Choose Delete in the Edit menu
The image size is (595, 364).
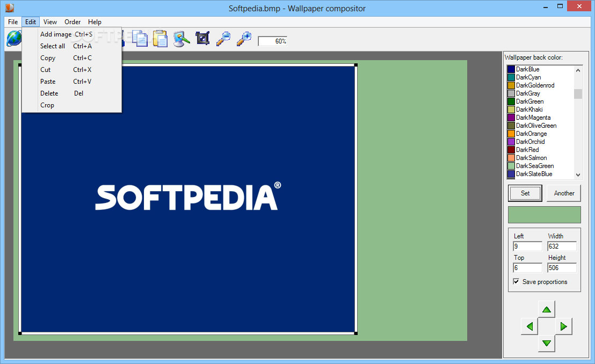[72, 93]
